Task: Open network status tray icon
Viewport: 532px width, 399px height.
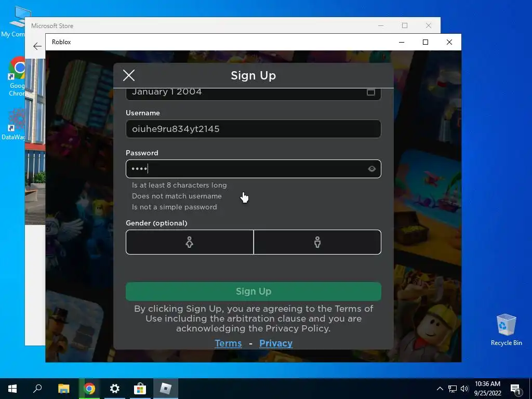Action: pos(453,389)
